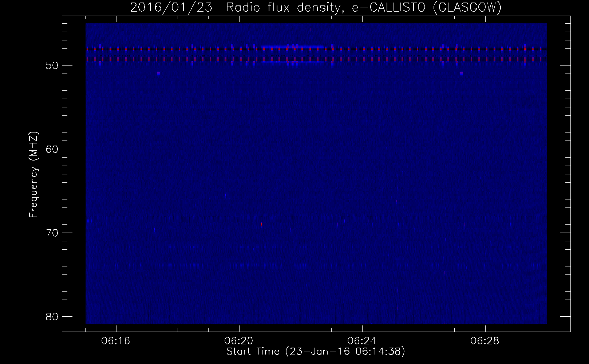589x364 pixels.
Task: Click the 'Start Time (23-Jan-16 06:14:38)' label
Action: point(316,352)
